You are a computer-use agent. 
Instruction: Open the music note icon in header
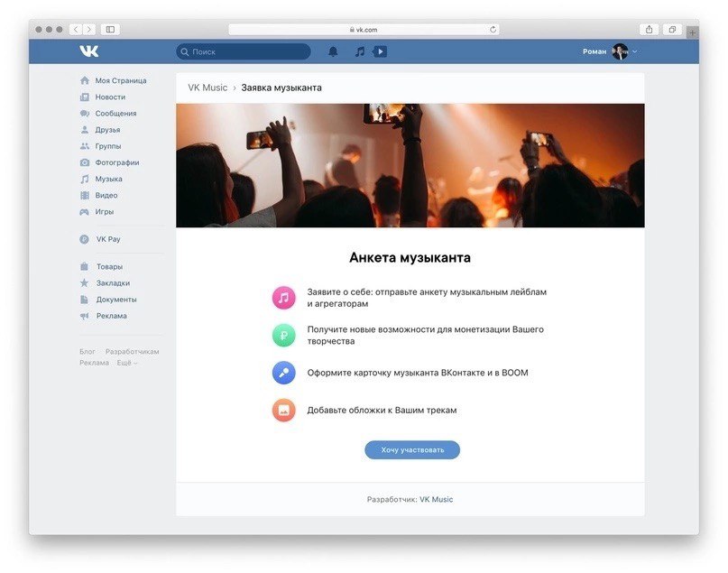pos(360,51)
